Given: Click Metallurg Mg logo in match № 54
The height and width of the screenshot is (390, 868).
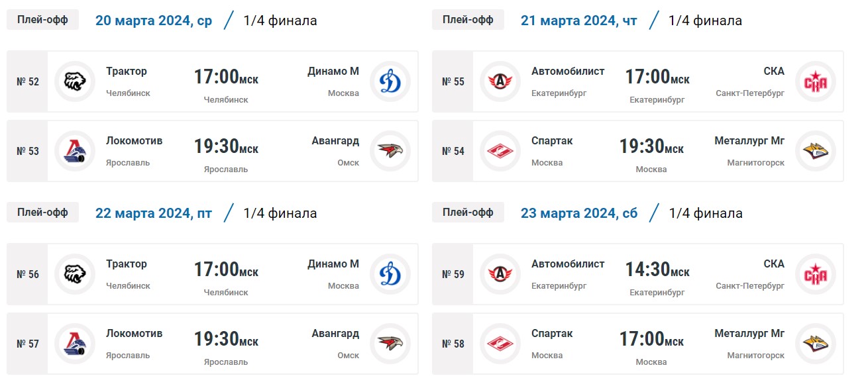Looking at the screenshot, I should click(x=816, y=151).
